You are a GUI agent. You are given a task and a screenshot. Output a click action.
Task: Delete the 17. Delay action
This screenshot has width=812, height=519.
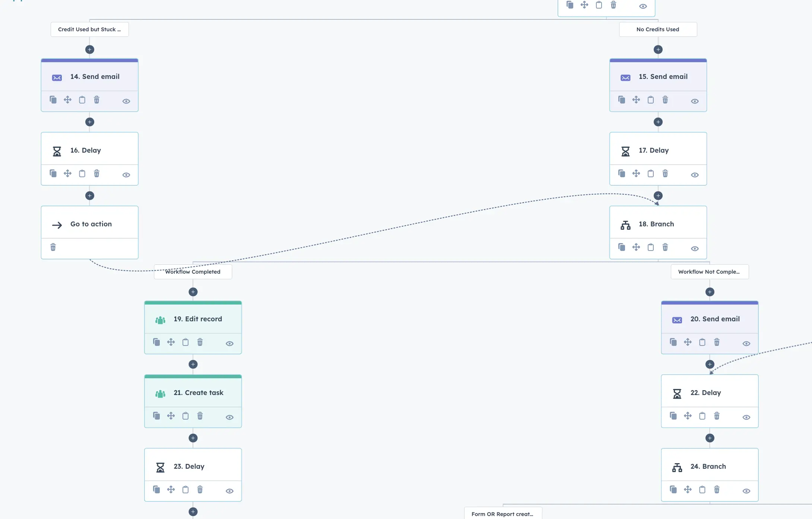pos(665,173)
